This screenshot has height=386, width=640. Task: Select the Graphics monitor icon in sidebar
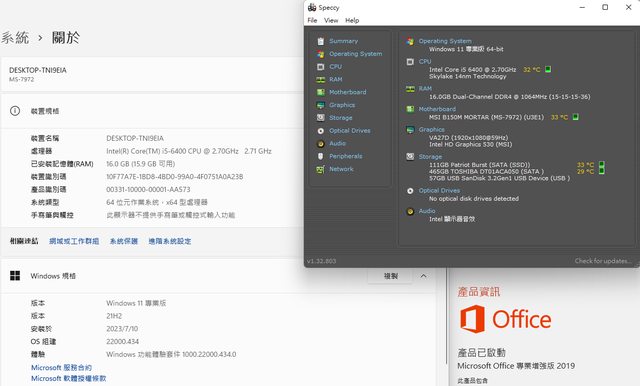pos(321,105)
